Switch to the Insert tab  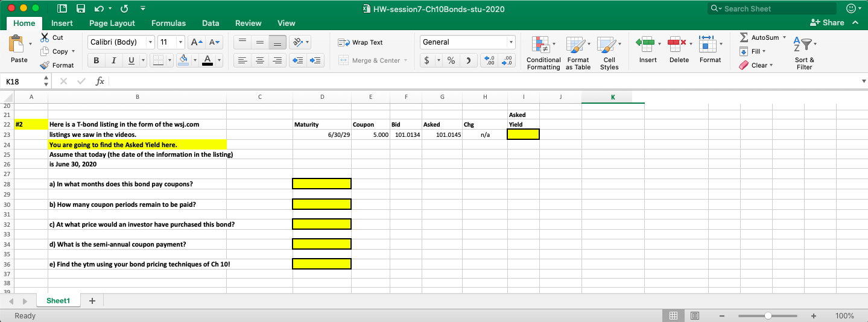[x=62, y=23]
